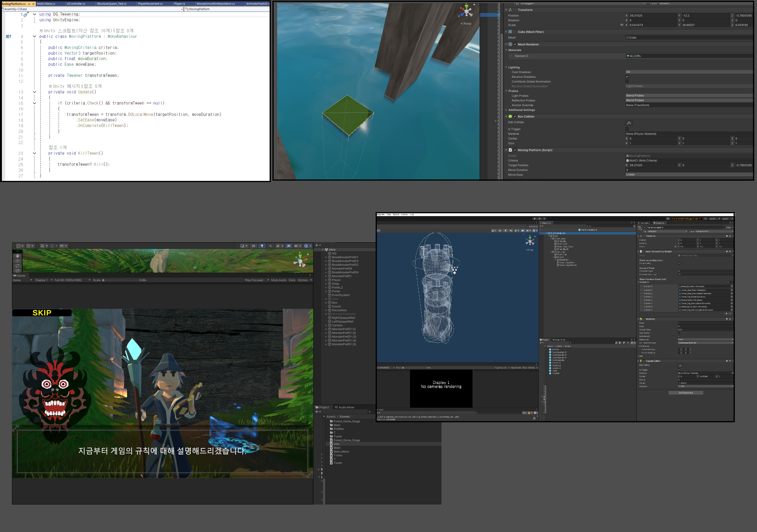Toggle Receive Shadows checkbox
Screen dimensions: 757x532
coord(627,77)
